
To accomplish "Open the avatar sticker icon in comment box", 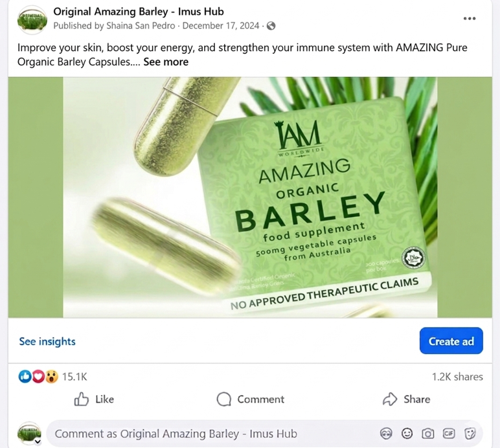I will [386, 434].
